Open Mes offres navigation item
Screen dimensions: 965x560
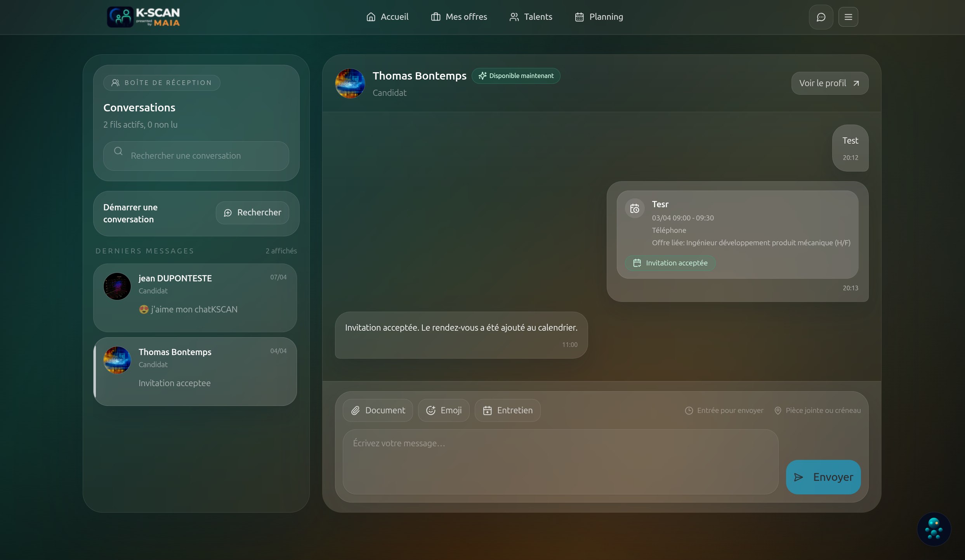[459, 17]
